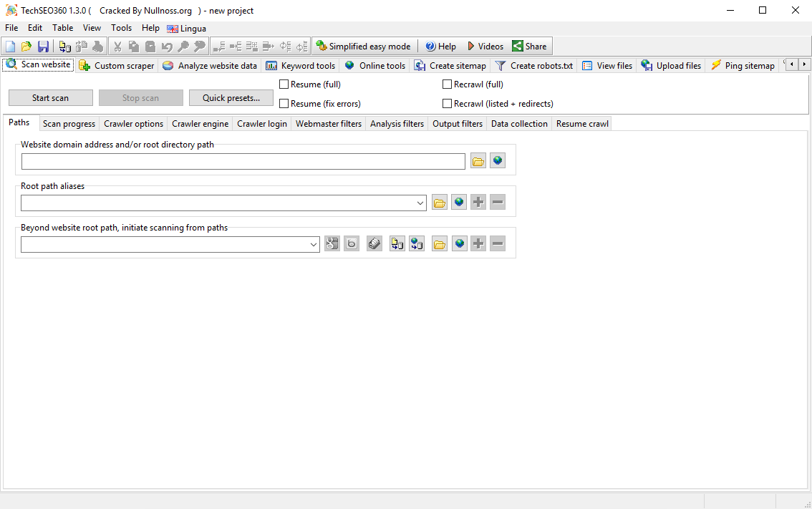Go to the Create robots.txt tab
The height and width of the screenshot is (509, 812).
coord(534,66)
